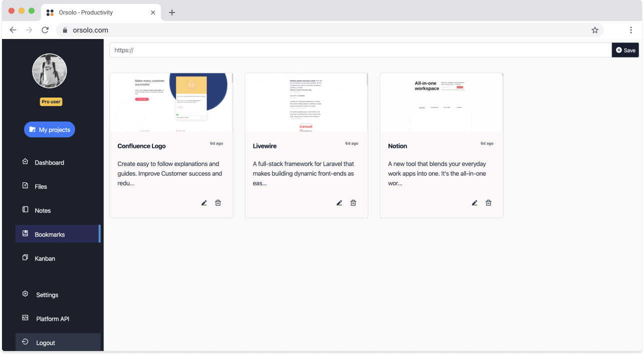This screenshot has height=355, width=644.
Task: Open the Livewire preview thumbnail
Action: coord(306,102)
